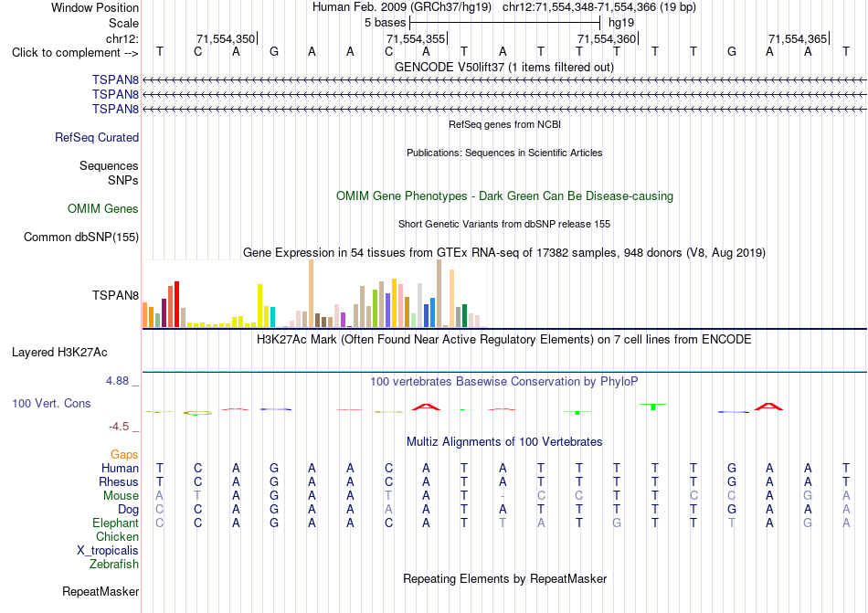Click the -4.5 PhyloP lower limit value
This screenshot has height=613, width=868.
tap(119, 427)
